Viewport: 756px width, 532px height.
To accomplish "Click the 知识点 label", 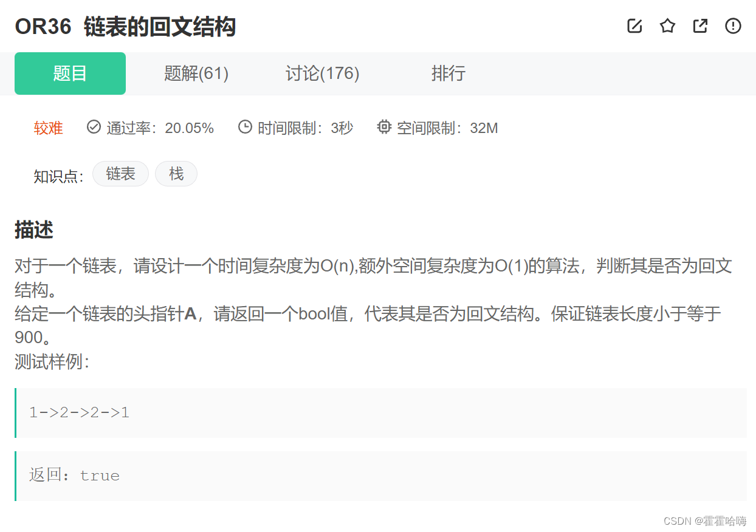I will 58,176.
